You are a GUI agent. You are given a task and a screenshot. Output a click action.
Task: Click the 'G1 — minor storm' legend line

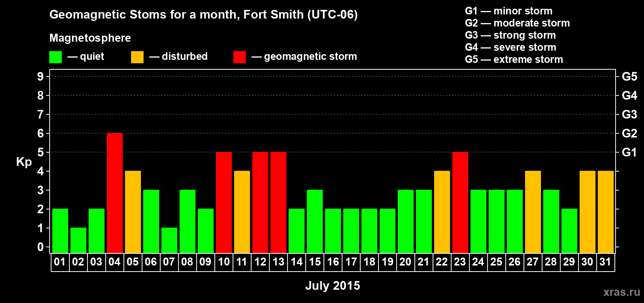pyautogui.click(x=509, y=11)
